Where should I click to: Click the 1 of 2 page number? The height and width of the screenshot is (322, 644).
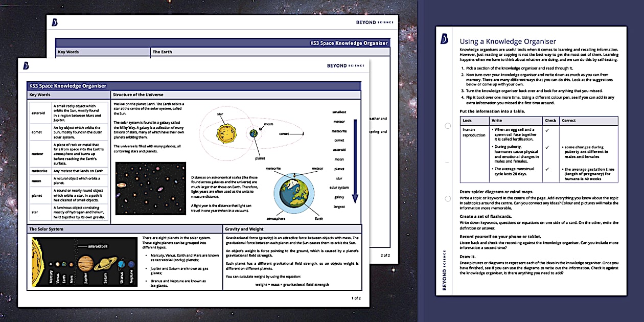[x=356, y=297]
